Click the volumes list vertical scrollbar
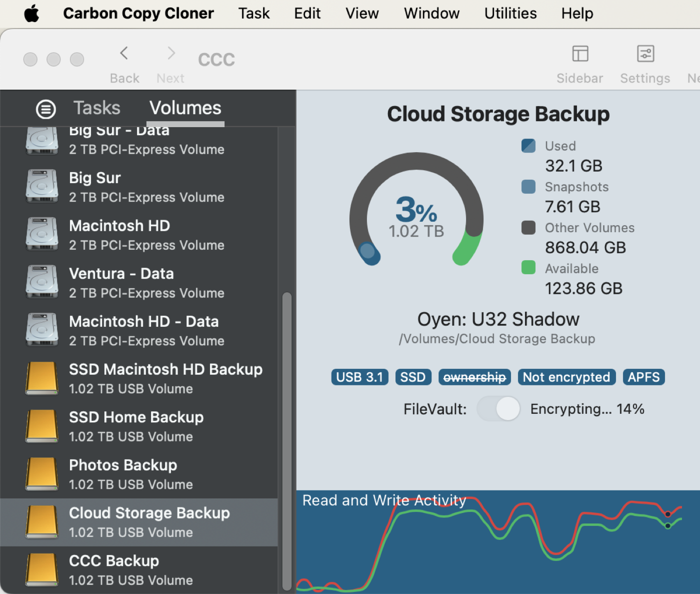This screenshot has width=700, height=594. [x=287, y=441]
